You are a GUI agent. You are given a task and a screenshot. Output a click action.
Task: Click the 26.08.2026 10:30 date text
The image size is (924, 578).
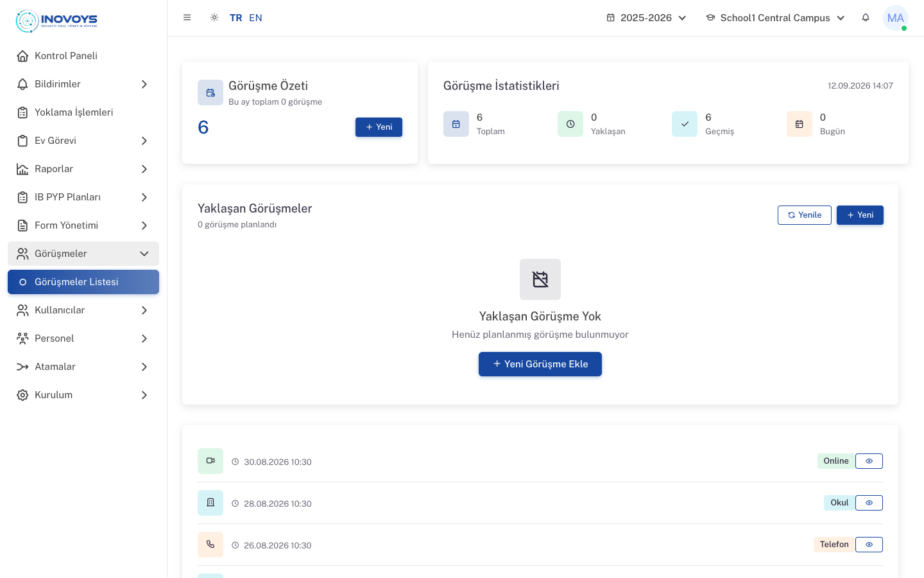pos(278,546)
